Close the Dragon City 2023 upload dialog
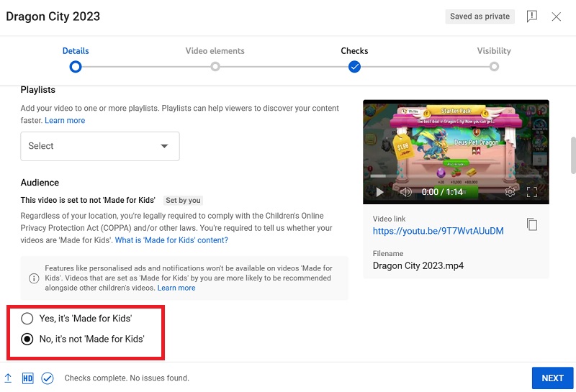Screen dimensions: 576x392 [556, 17]
